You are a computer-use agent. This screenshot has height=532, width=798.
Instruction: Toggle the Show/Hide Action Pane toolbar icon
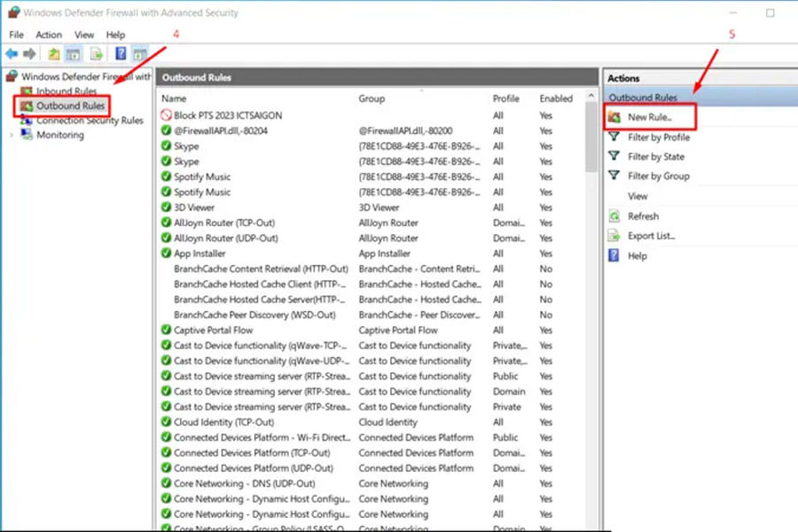pos(140,53)
